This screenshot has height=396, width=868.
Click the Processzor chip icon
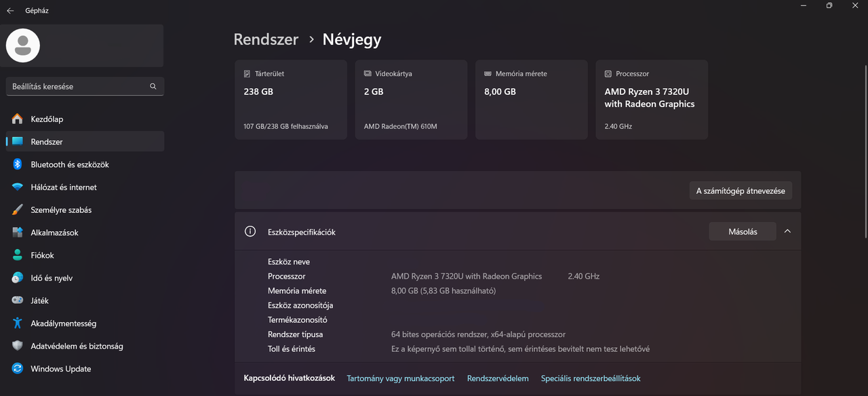tap(608, 74)
